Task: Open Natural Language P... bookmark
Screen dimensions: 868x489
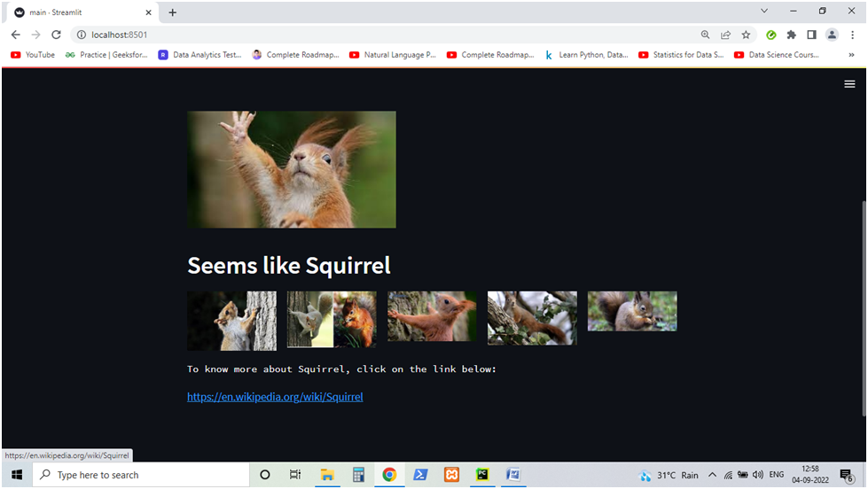Action: (393, 55)
